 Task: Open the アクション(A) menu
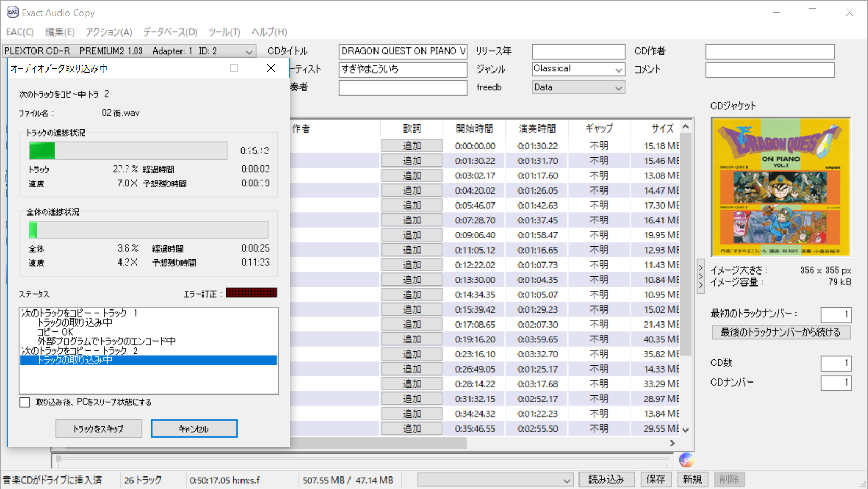click(x=109, y=32)
